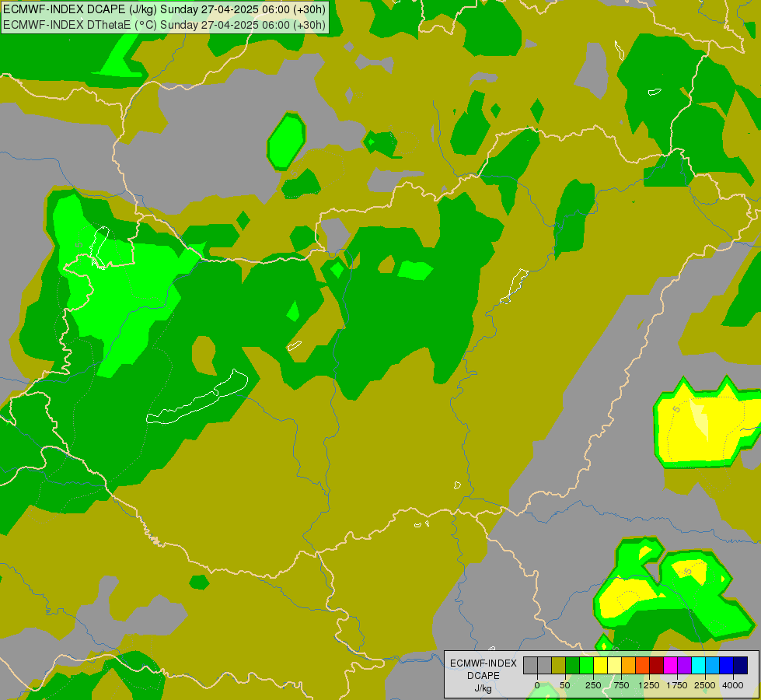Click the legend value 0
761x700 pixels.
(x=537, y=685)
